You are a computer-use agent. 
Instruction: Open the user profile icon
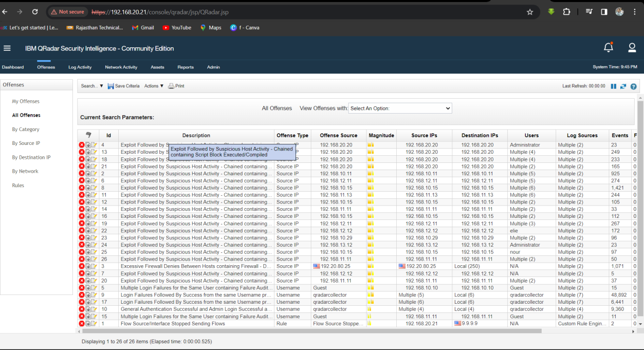pyautogui.click(x=632, y=48)
